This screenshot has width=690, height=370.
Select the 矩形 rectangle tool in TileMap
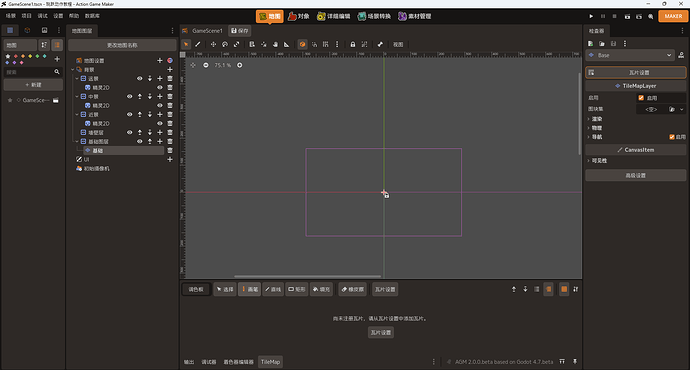pyautogui.click(x=297, y=289)
